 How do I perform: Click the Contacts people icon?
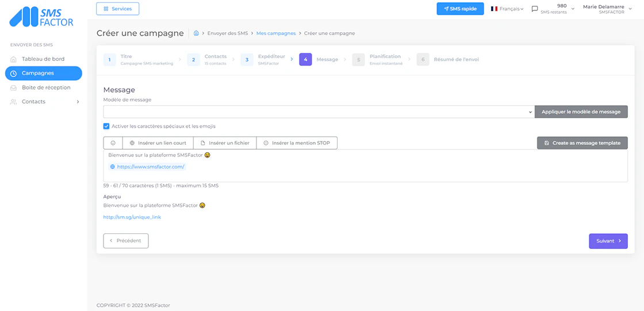tap(14, 102)
